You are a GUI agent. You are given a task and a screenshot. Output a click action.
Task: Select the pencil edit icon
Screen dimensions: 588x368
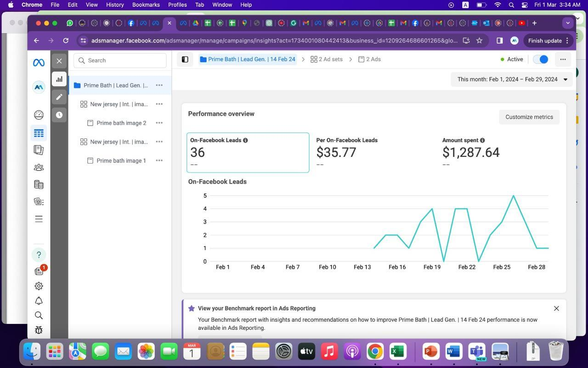click(59, 97)
